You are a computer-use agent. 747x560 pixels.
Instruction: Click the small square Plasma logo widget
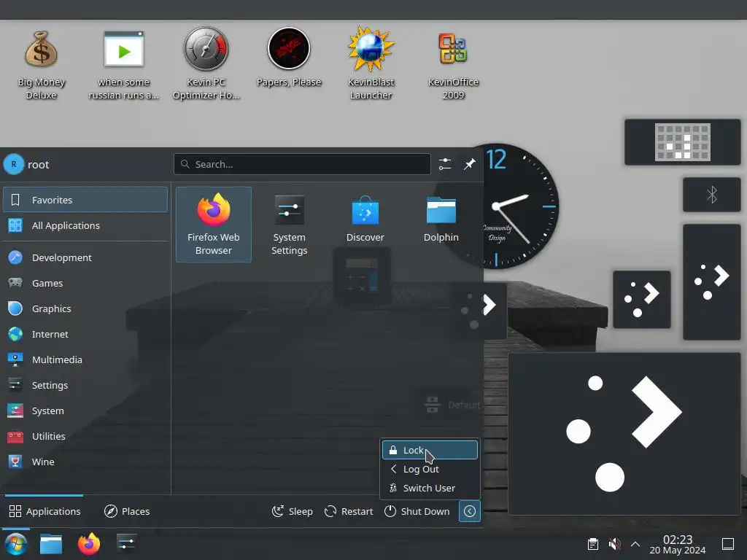point(642,300)
